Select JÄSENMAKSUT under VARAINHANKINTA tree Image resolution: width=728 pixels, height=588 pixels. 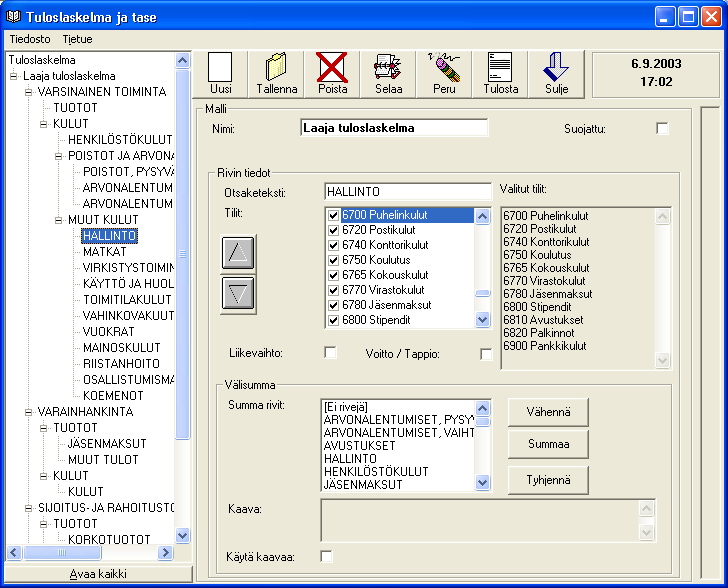tap(107, 444)
